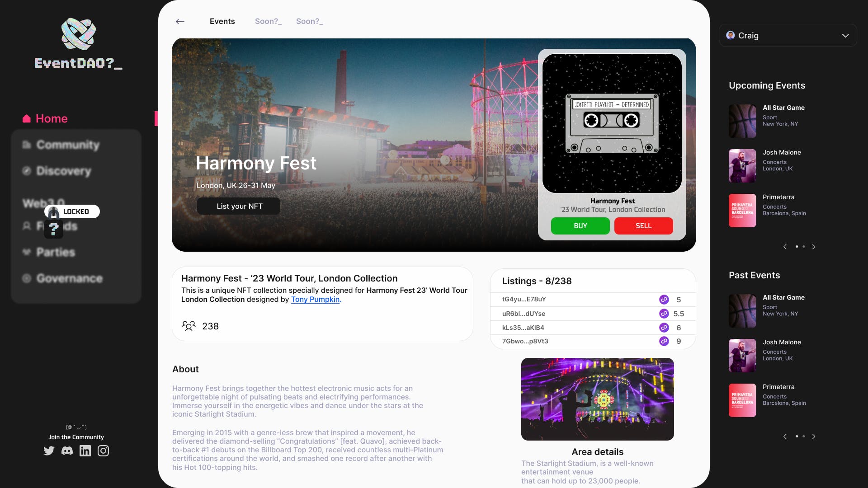This screenshot has height=488, width=868.
Task: Select the Events tab
Action: click(x=222, y=21)
